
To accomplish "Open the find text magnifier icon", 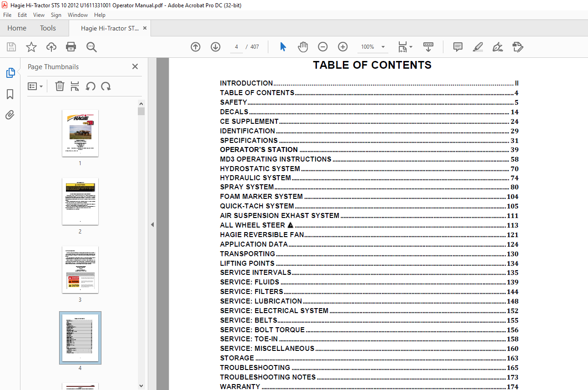I will [91, 47].
